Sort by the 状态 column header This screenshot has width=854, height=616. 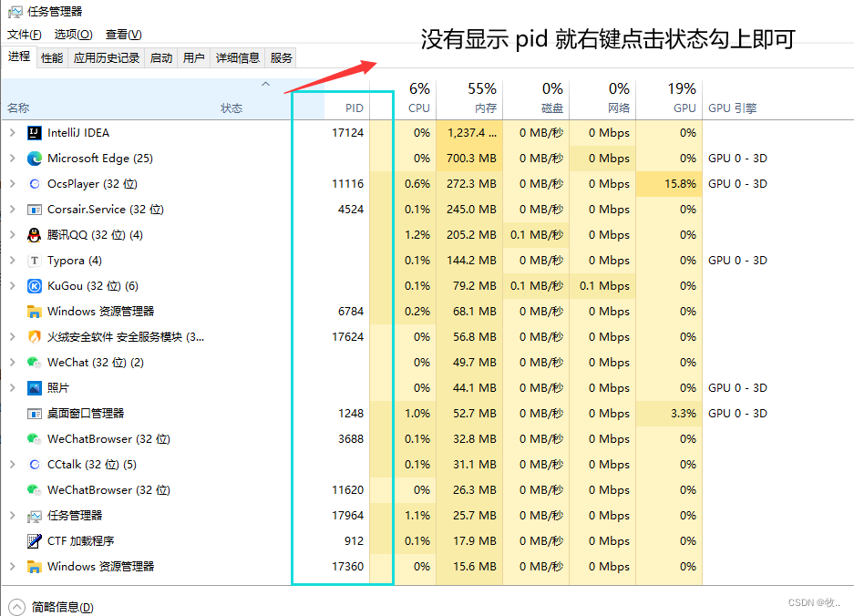232,108
